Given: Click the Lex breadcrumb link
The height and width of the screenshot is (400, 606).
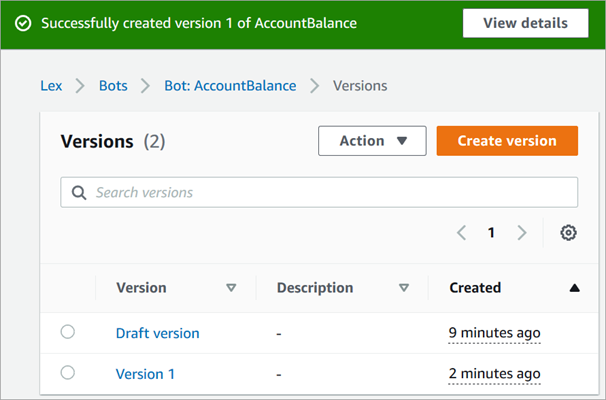Looking at the screenshot, I should 51,86.
